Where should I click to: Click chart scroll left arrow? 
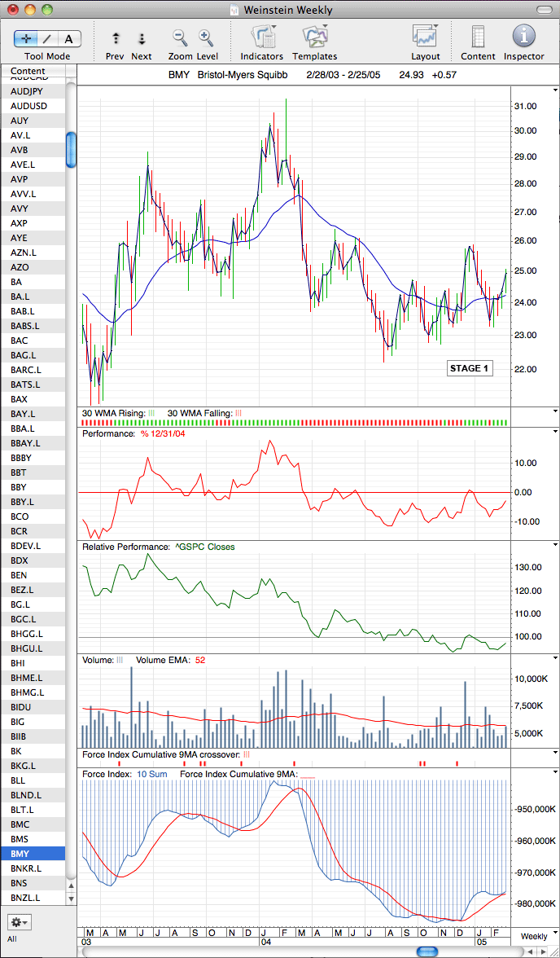(531, 951)
